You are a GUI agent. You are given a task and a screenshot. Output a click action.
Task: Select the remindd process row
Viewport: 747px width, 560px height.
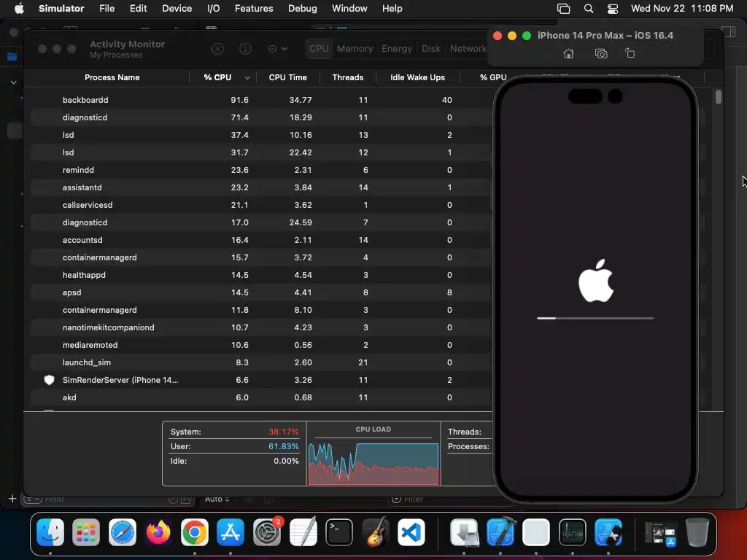261,170
